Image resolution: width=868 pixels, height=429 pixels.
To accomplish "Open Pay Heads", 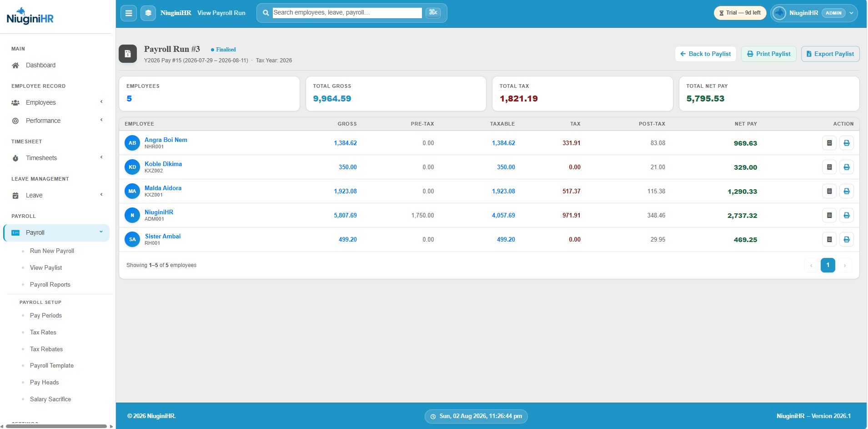I will [x=45, y=383].
